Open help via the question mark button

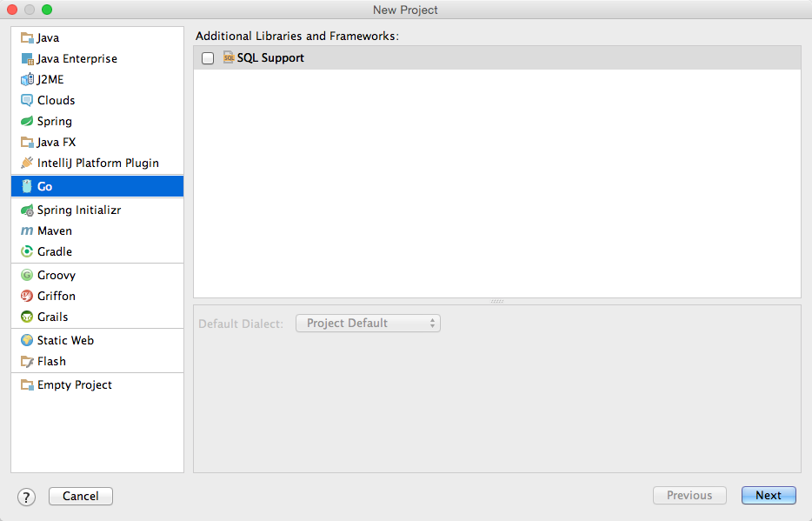coord(26,497)
